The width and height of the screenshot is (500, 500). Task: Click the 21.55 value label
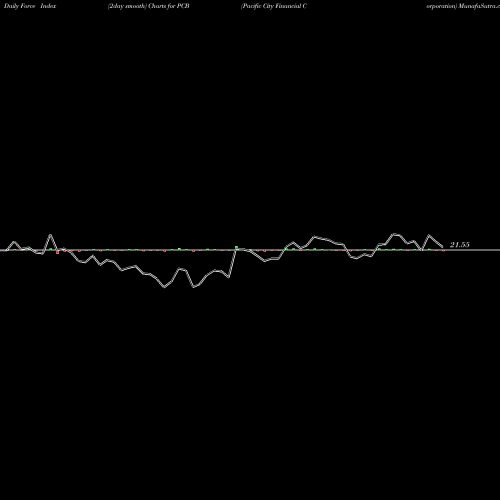(460, 245)
